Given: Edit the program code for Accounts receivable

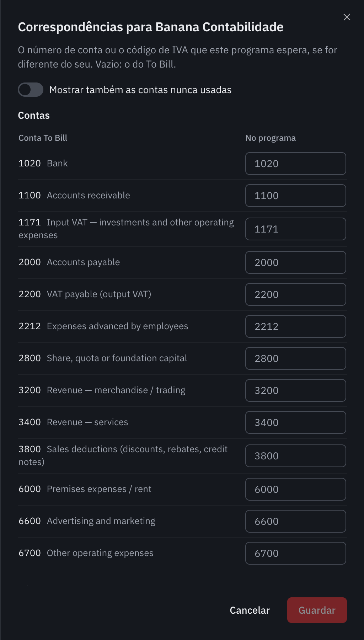Looking at the screenshot, I should tap(296, 196).
